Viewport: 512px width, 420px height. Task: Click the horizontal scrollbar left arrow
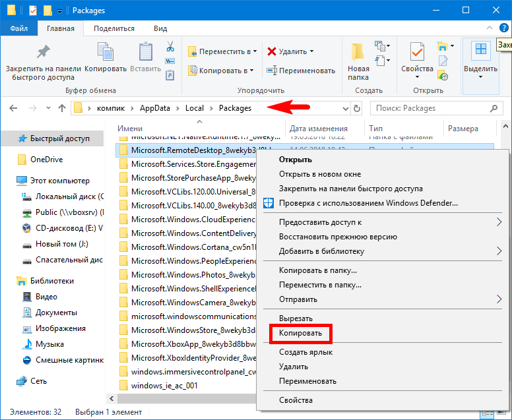click(x=112, y=398)
